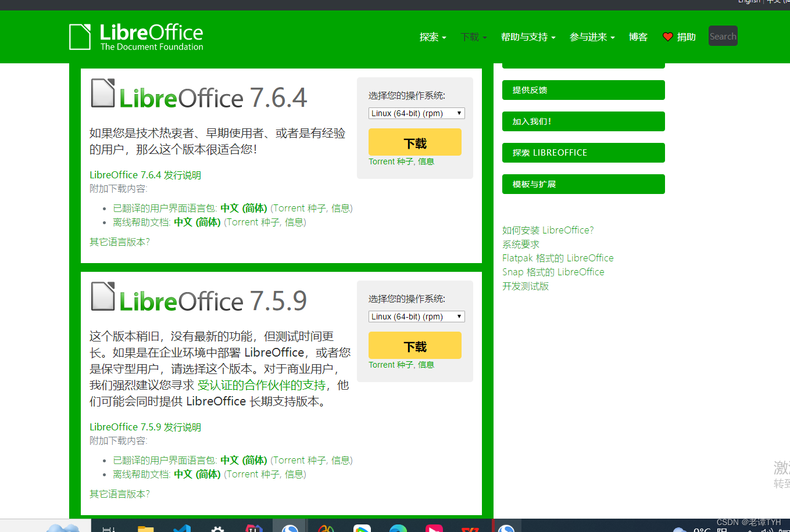
Task: Click the weather icon in the system tray
Action: pyautogui.click(x=680, y=529)
